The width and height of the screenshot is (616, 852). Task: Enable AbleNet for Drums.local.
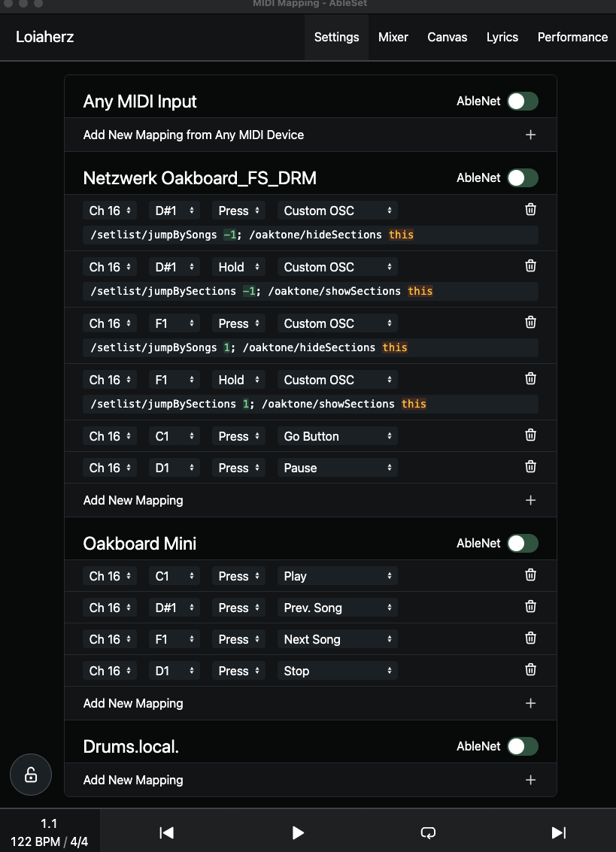pyautogui.click(x=522, y=747)
